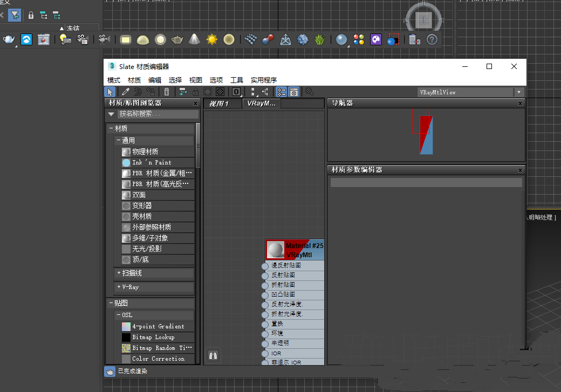Close the 导航器 panel

click(x=520, y=104)
